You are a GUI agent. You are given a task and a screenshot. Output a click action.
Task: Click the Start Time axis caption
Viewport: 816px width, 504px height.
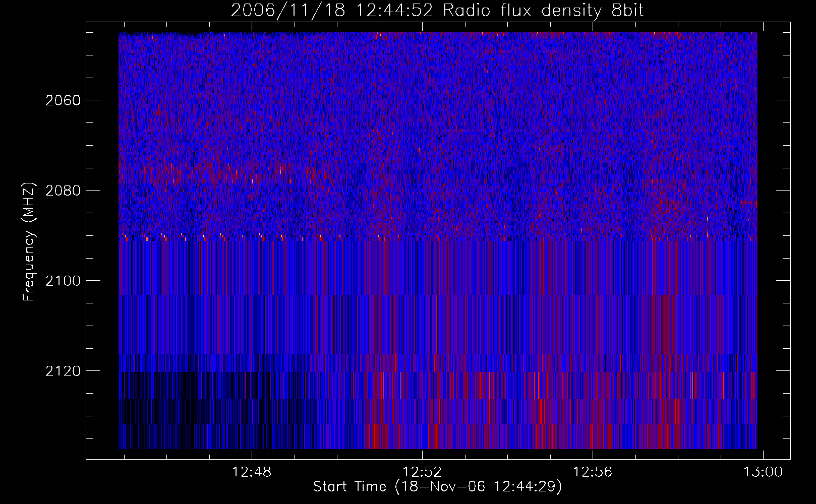pos(437,486)
